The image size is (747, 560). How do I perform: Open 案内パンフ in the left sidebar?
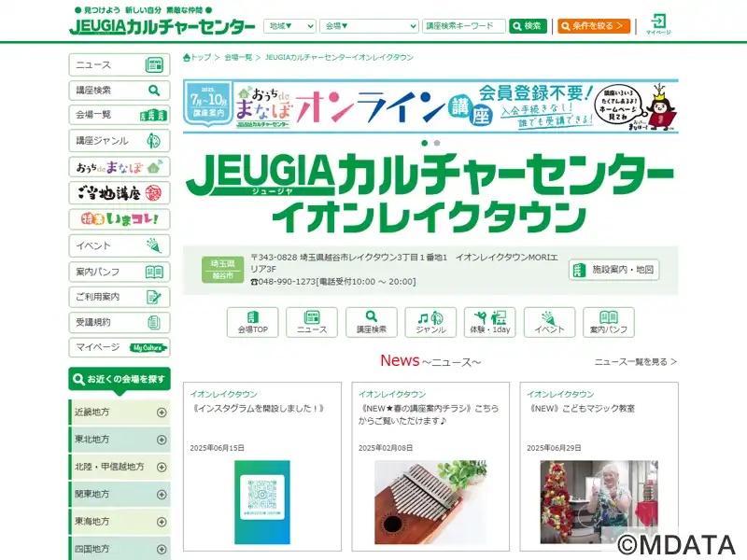[120, 272]
